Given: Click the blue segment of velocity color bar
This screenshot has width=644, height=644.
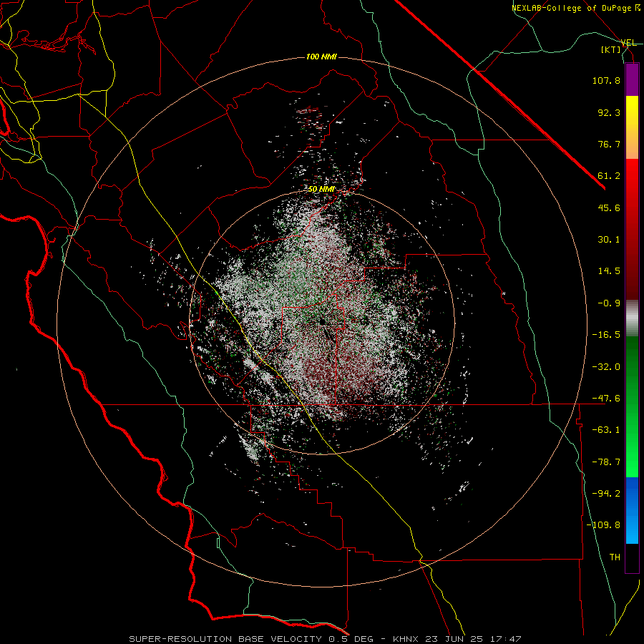Looking at the screenshot, I should tap(632, 510).
